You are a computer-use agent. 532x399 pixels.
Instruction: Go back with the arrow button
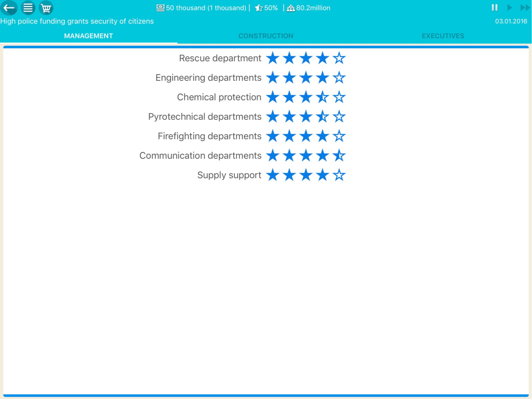(x=9, y=8)
